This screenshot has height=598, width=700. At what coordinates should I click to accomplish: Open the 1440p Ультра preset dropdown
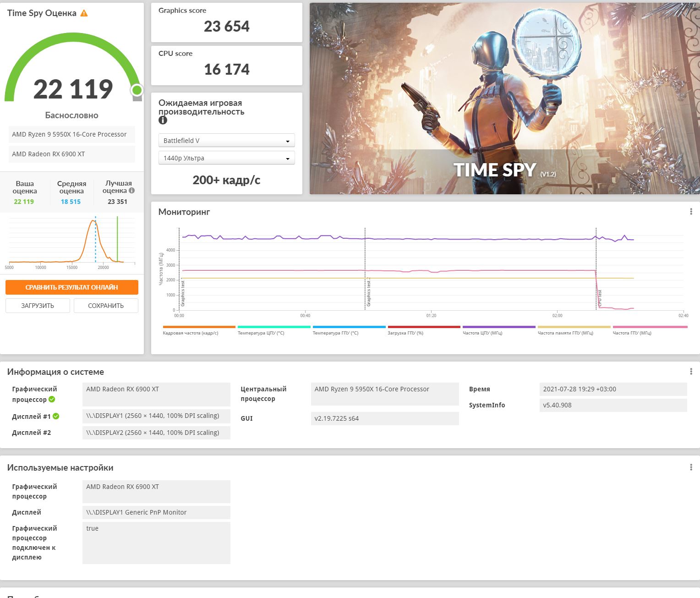[x=226, y=158]
